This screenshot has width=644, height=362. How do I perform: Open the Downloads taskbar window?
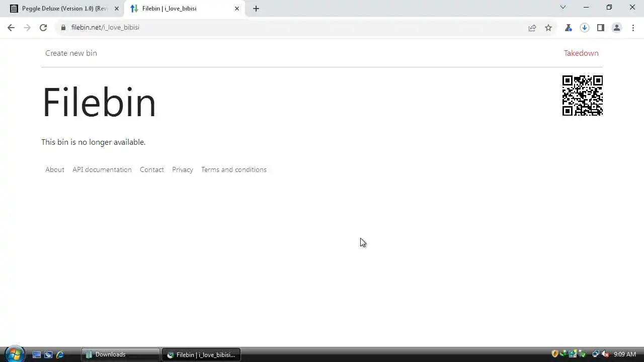click(121, 354)
